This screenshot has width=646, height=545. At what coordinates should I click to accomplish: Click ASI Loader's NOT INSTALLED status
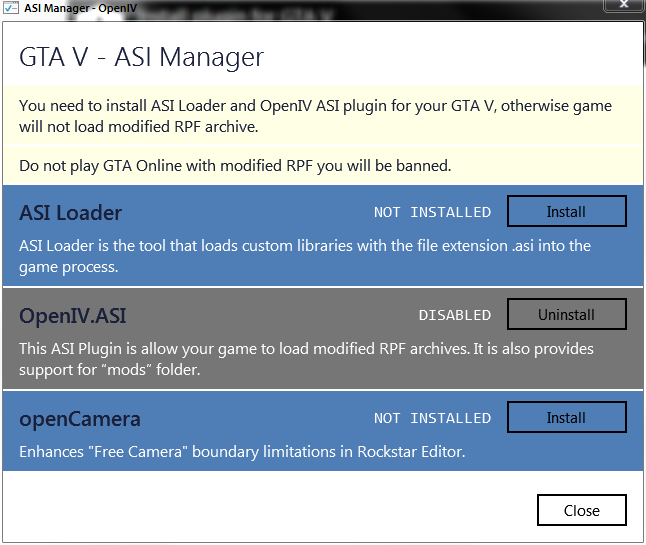pos(432,212)
